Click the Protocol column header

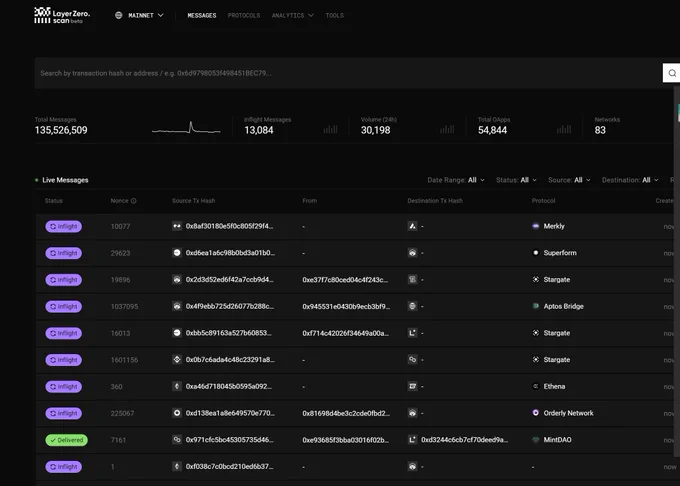pyautogui.click(x=543, y=201)
